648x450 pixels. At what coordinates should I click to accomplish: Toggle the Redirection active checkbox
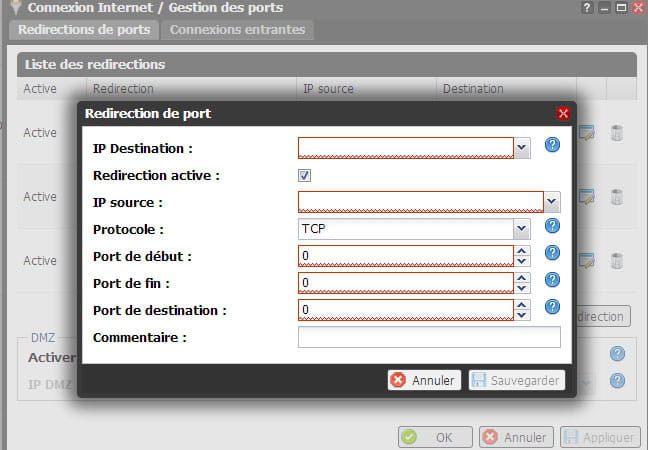tap(305, 175)
